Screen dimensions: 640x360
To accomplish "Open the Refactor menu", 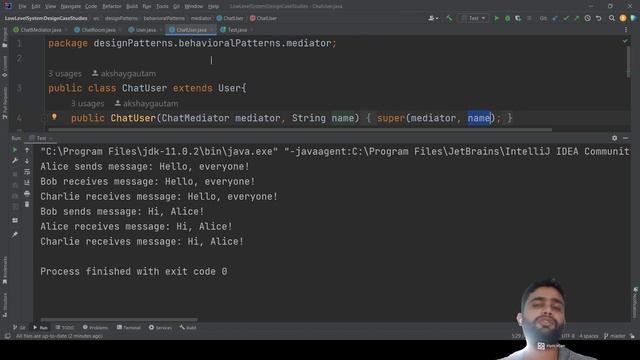I will (111, 7).
